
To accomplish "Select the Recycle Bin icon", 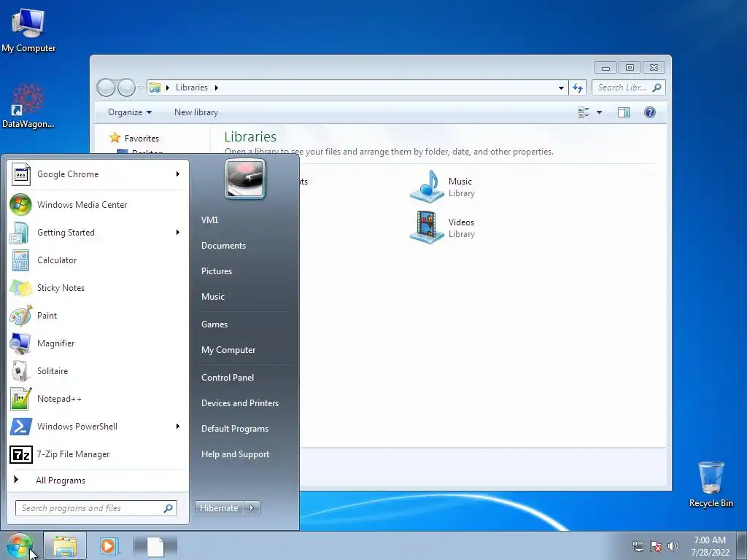I will point(711,484).
